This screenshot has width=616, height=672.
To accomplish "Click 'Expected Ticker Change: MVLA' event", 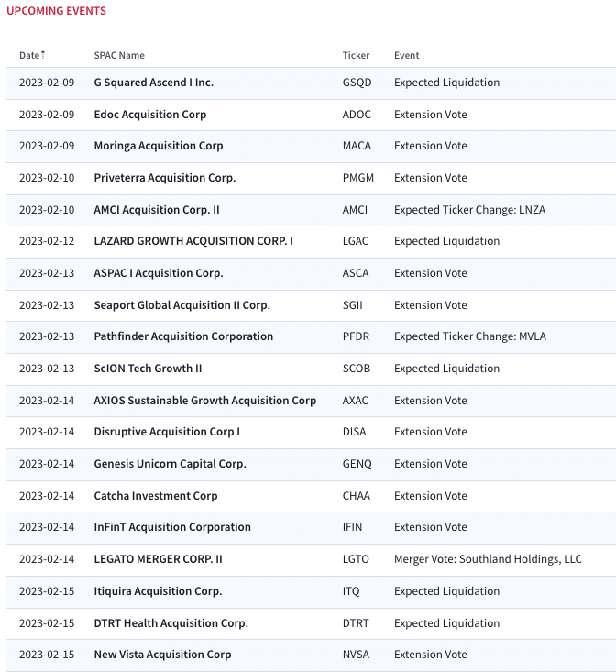I will [x=470, y=336].
